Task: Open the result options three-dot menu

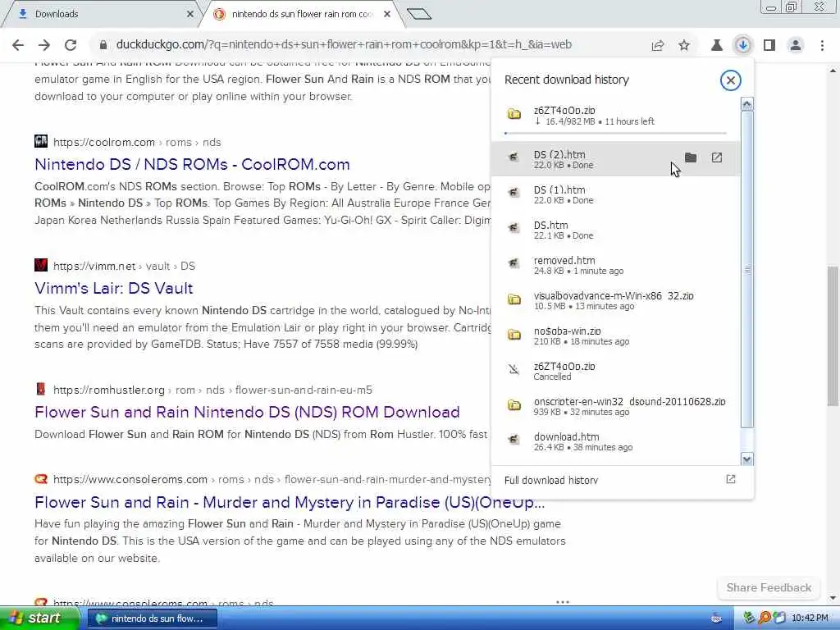Action: pos(563,601)
